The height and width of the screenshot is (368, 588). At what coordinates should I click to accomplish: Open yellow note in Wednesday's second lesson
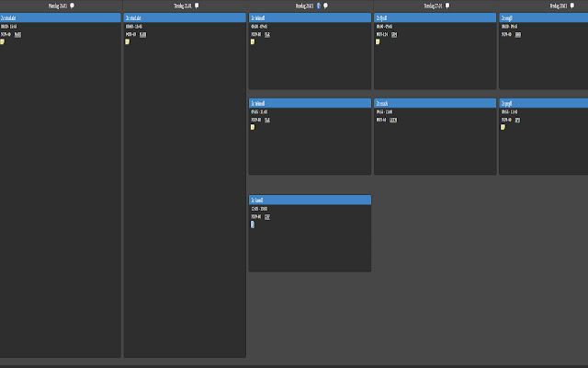(x=253, y=127)
